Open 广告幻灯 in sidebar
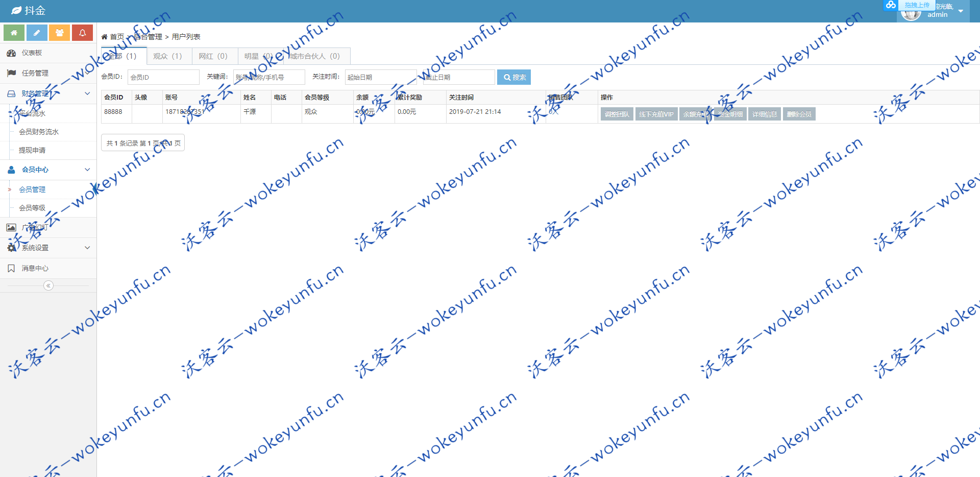 (48, 228)
